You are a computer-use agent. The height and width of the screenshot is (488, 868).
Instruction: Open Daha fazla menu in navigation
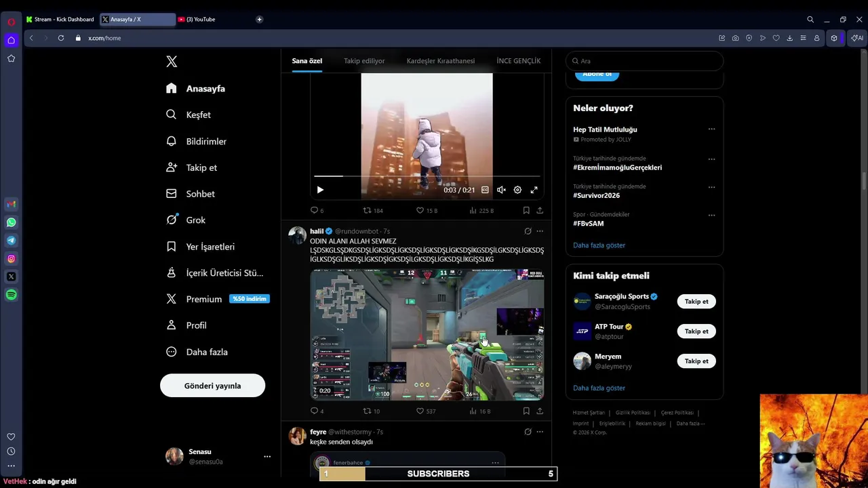(x=197, y=352)
